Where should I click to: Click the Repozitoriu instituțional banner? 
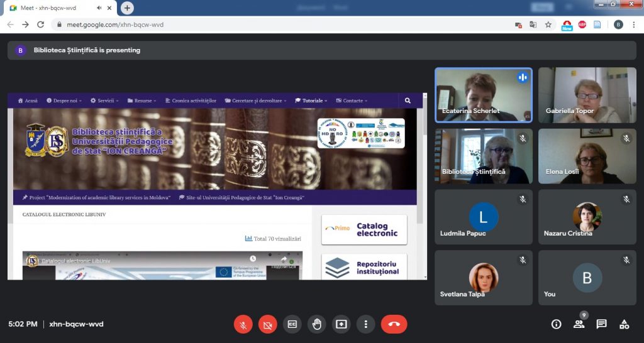tap(364, 267)
